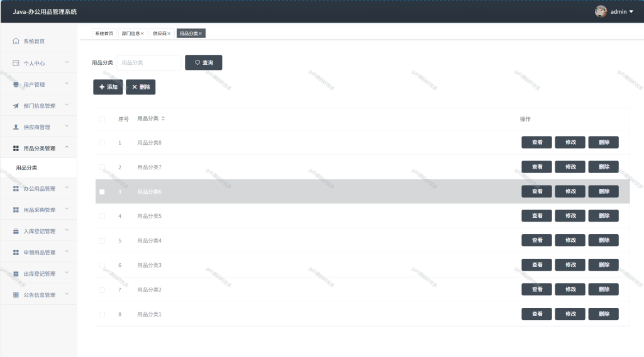Click the person icon for 供应商管理
Screen dimensions: 644x357
pyautogui.click(x=16, y=127)
